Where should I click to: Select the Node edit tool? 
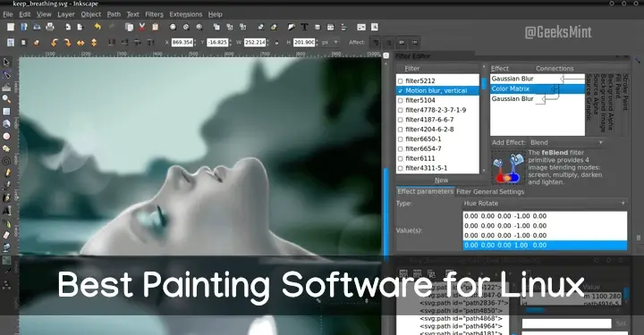pos(6,74)
